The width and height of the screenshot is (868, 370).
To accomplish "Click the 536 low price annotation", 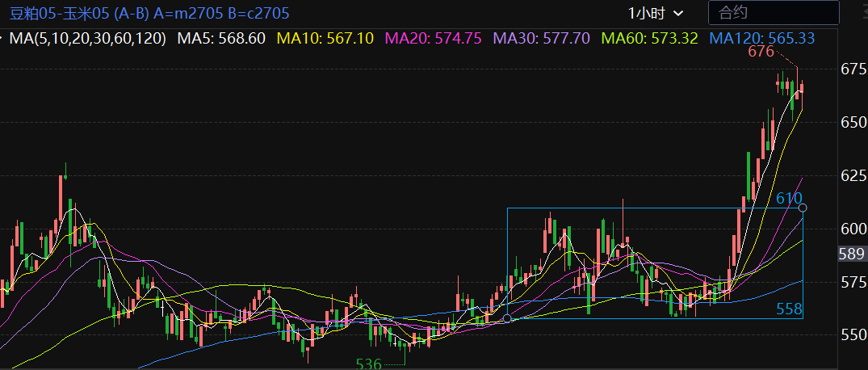I will tap(369, 364).
